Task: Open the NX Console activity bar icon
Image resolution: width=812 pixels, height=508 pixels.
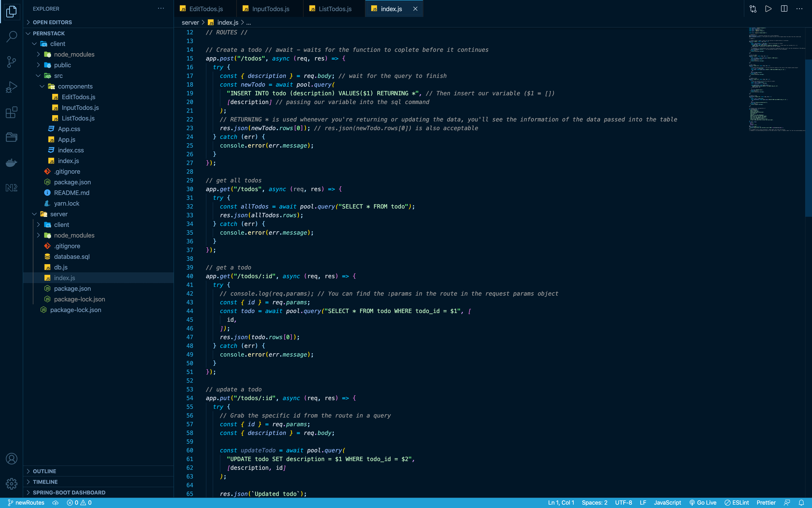Action: [x=11, y=187]
